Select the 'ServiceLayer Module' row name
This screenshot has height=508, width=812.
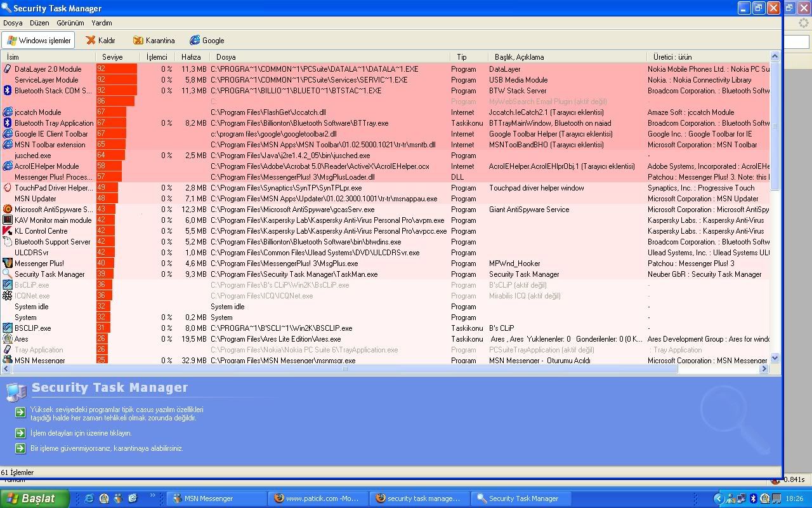[46, 80]
